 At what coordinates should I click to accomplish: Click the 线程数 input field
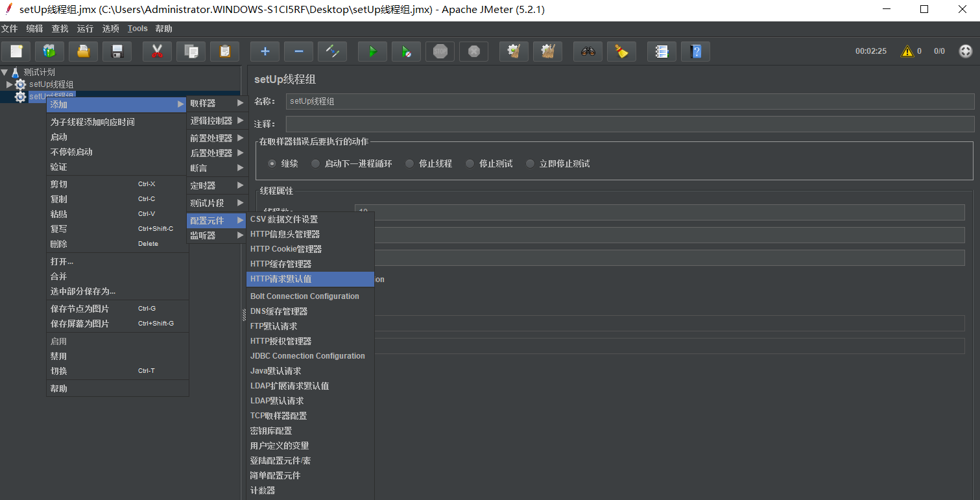point(660,212)
